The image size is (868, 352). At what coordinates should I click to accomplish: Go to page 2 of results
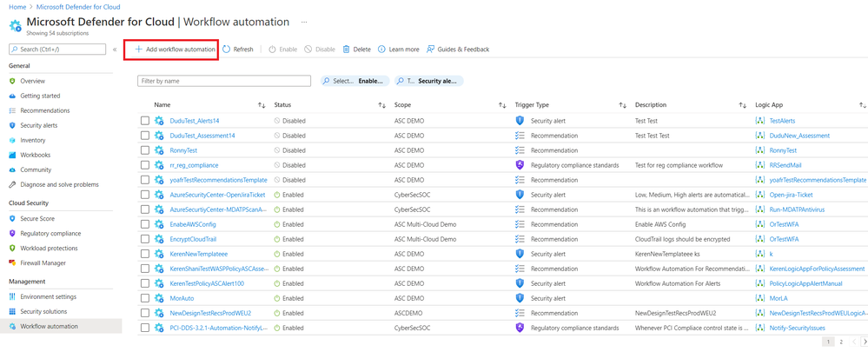pyautogui.click(x=841, y=342)
